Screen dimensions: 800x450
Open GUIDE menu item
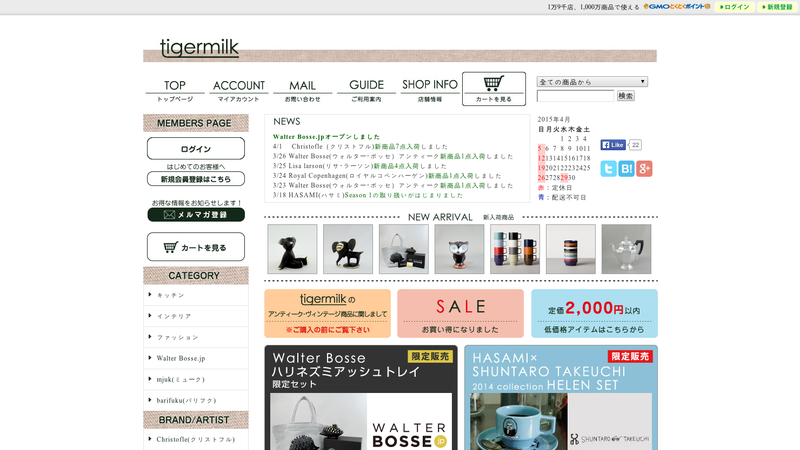point(366,91)
